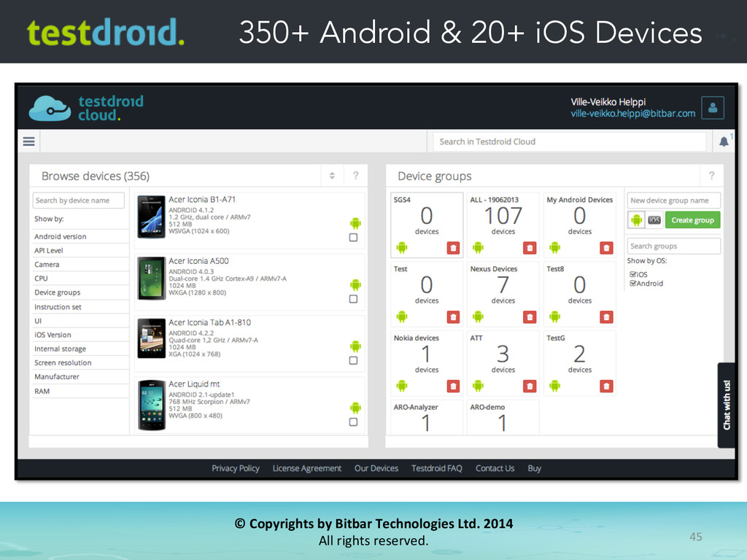Open Acer Iconia B1-A71 thumbnail
The width and height of the screenshot is (747, 560).
point(152,217)
